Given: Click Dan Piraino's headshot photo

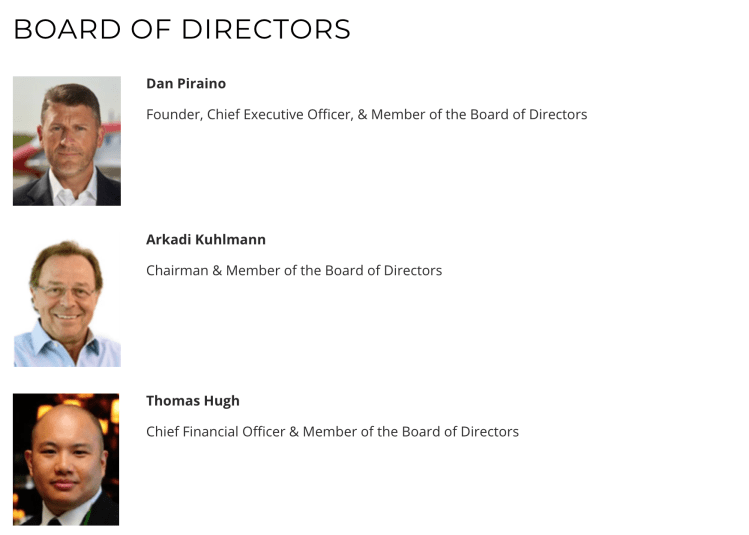Looking at the screenshot, I should click(67, 141).
